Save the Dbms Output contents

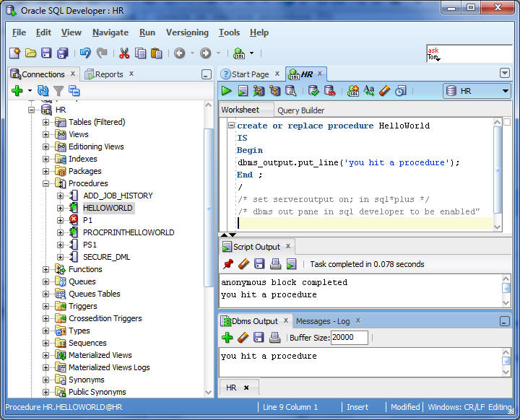(259, 338)
